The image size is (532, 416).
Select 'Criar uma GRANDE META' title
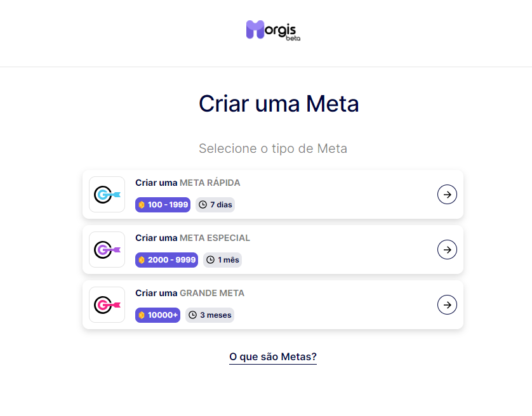point(190,293)
